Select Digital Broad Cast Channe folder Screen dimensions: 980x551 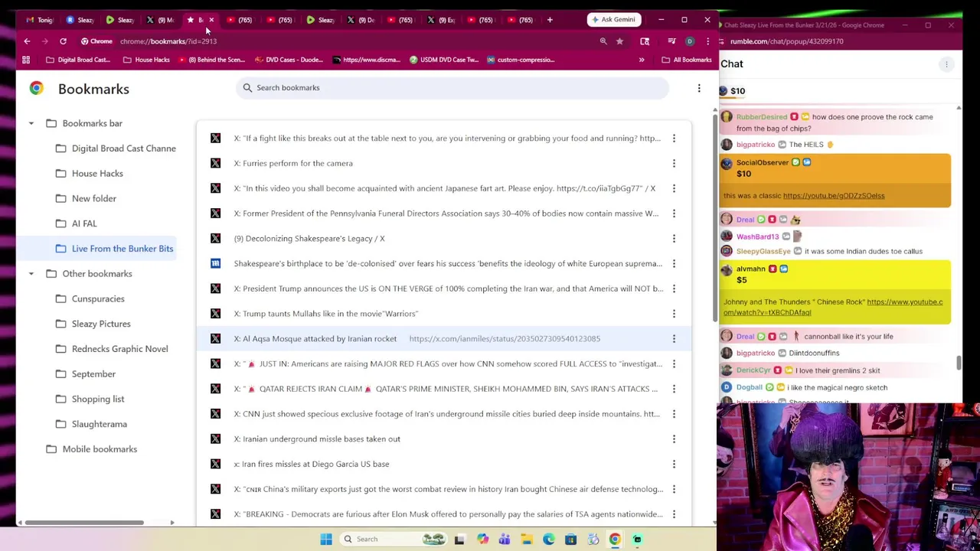click(x=116, y=148)
